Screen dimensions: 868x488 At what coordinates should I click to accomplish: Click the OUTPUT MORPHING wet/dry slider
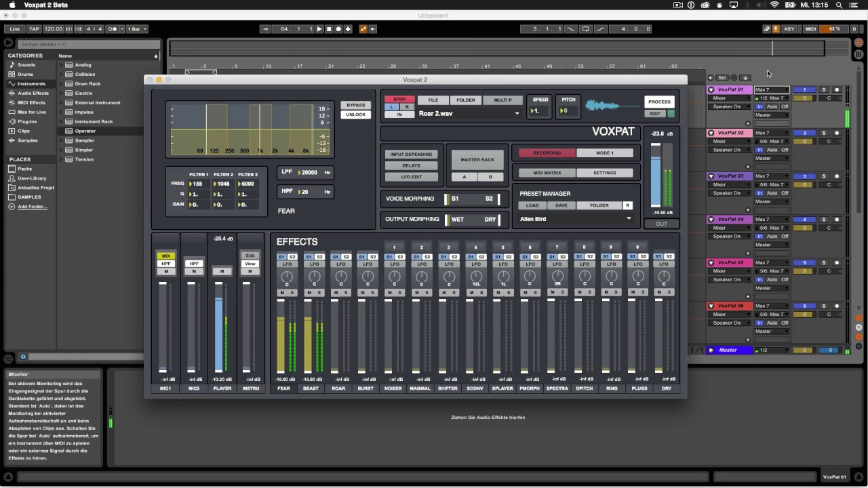click(472, 220)
